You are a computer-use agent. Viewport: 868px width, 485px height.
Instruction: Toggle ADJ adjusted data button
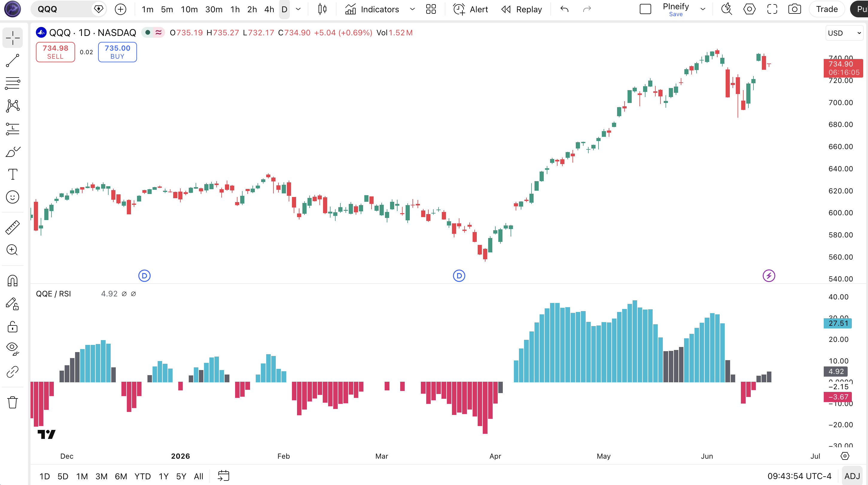pyautogui.click(x=852, y=476)
